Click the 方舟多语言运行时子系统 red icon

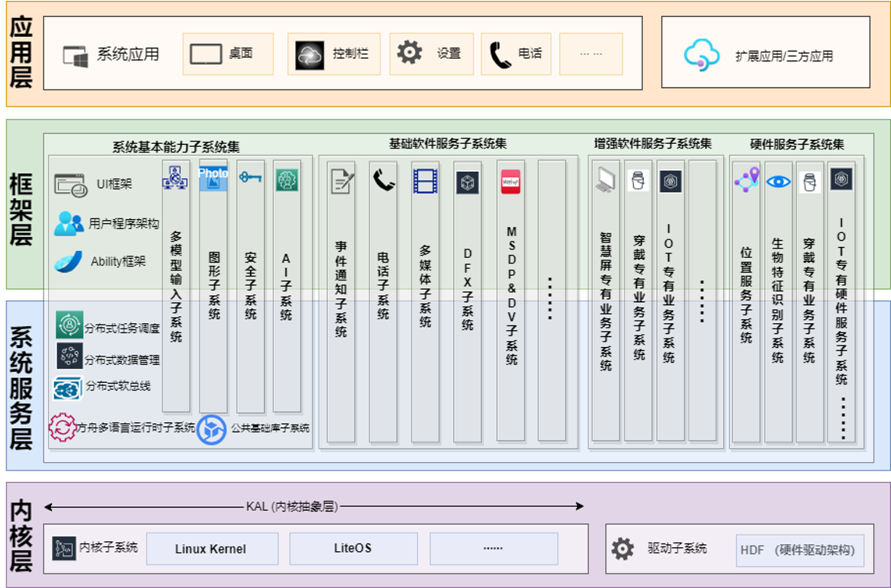click(x=62, y=427)
